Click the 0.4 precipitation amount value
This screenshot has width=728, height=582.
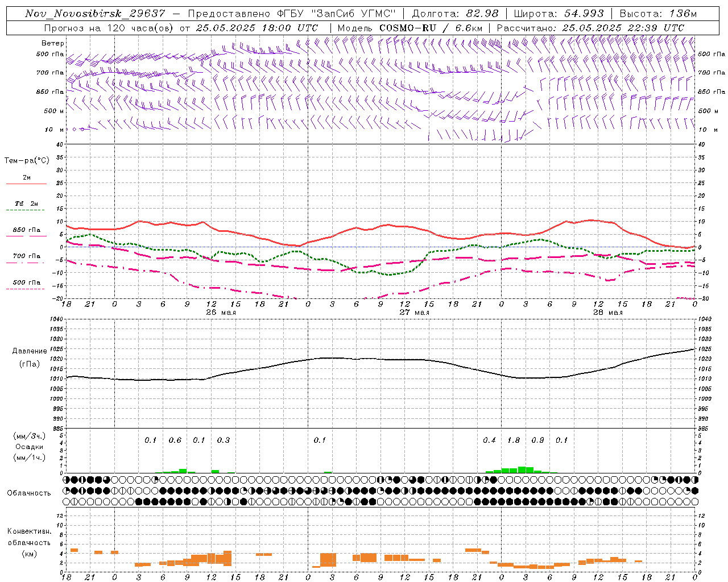click(x=489, y=440)
